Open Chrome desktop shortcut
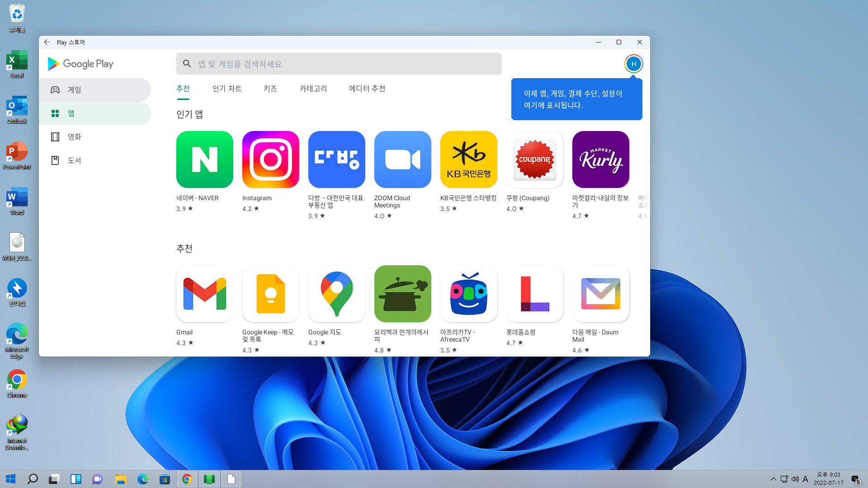 point(17,384)
